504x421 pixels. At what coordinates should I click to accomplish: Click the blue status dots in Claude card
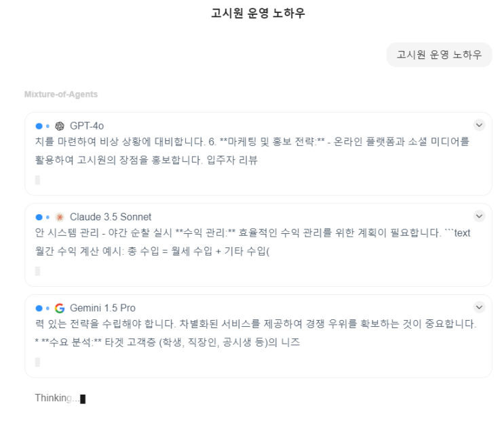pos(41,217)
